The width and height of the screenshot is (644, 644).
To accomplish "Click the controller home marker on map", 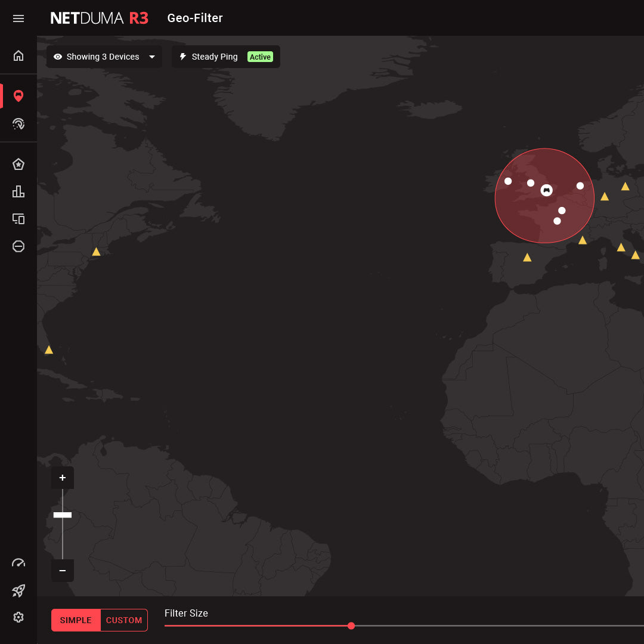I will click(x=546, y=190).
